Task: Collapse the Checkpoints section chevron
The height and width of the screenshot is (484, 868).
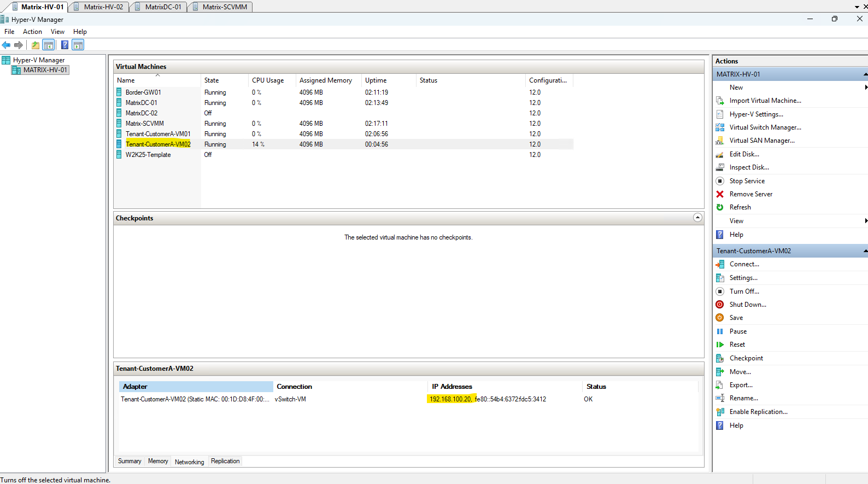Action: 697,218
